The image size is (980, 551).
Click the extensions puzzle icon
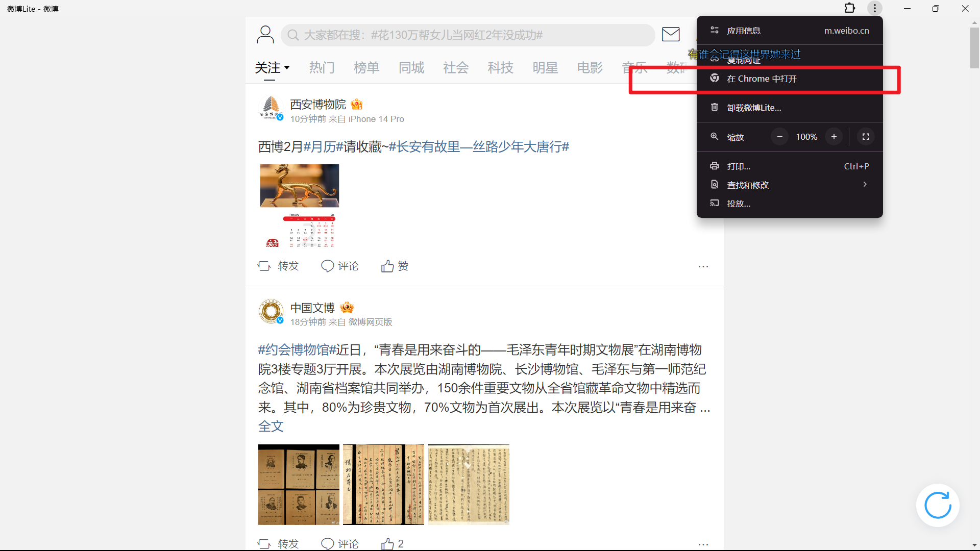pyautogui.click(x=849, y=8)
